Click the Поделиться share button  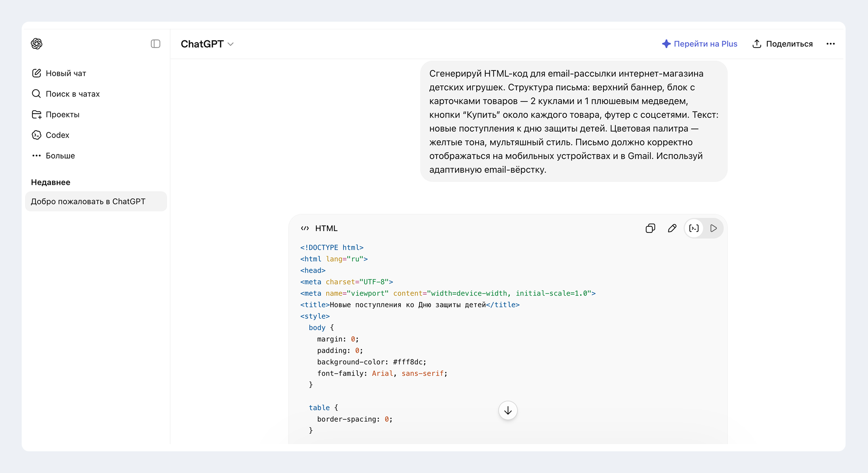click(x=783, y=44)
